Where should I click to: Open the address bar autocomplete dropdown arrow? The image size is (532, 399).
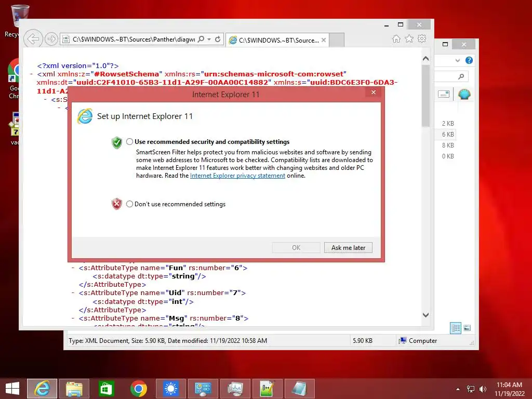click(209, 39)
